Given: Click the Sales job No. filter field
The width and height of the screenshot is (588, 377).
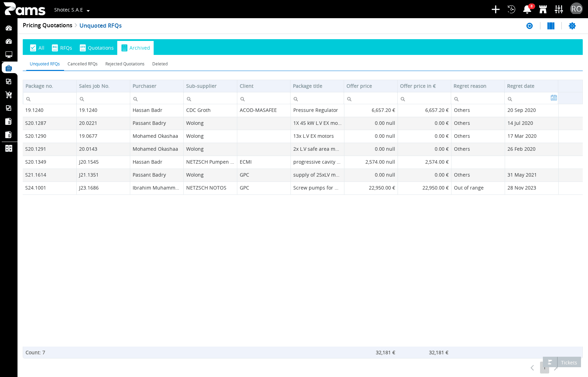Looking at the screenshot, I should pyautogui.click(x=103, y=99).
